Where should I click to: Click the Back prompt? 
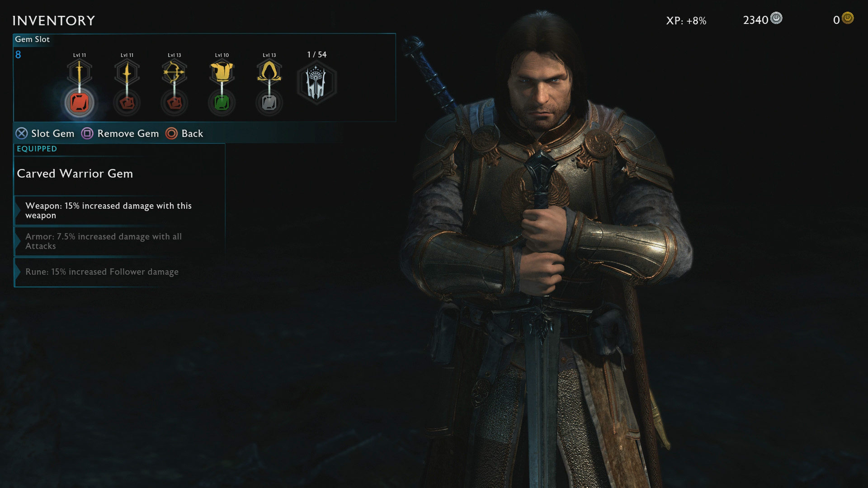tap(184, 133)
